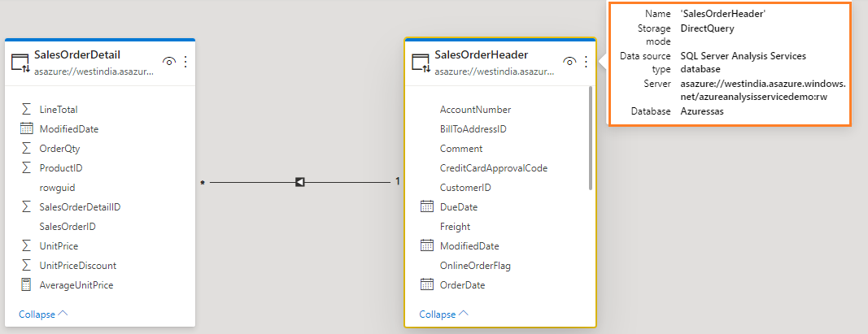The image size is (868, 334).
Task: Click the 'SalesOrderHeader' name value in tooltip
Action: pyautogui.click(x=722, y=13)
